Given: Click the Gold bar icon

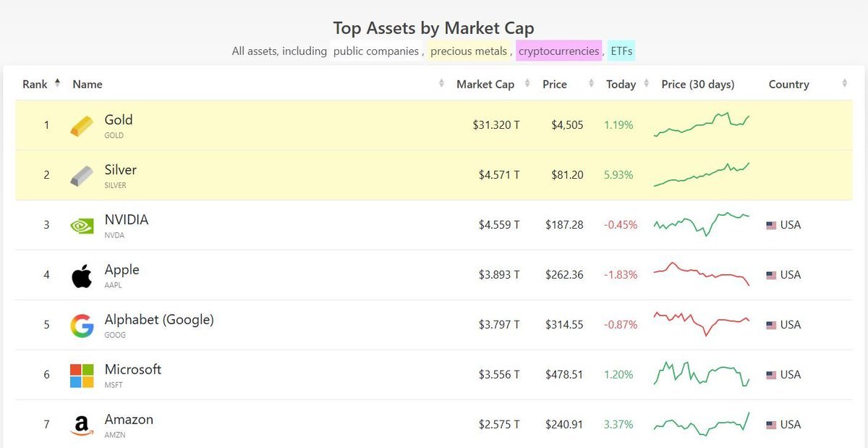Looking at the screenshot, I should 82,125.
